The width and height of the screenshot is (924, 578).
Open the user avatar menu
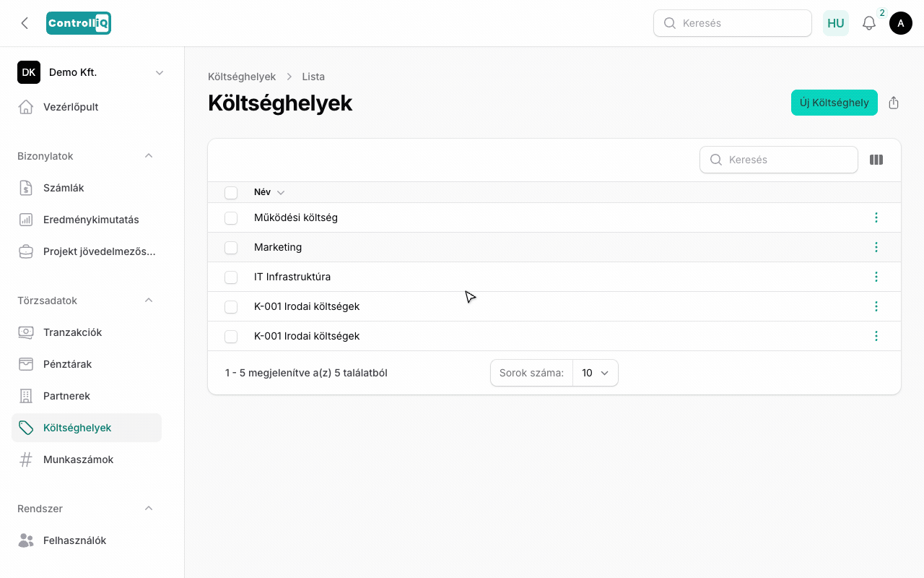click(901, 23)
